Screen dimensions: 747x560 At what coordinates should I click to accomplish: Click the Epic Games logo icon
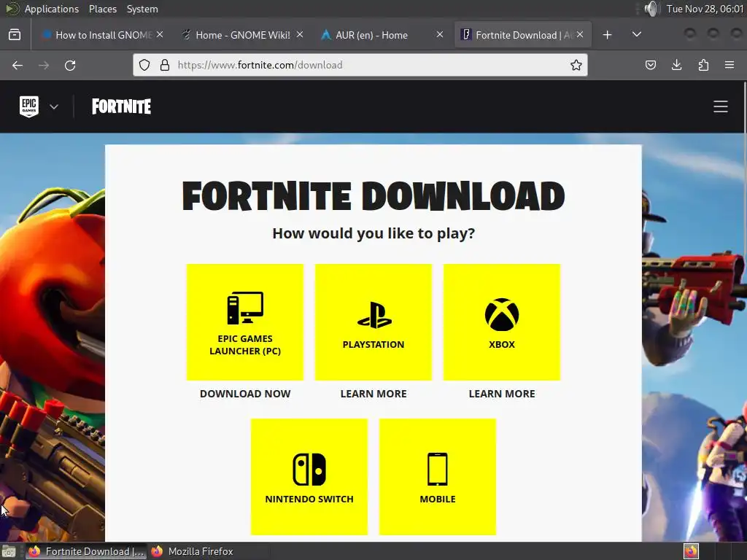click(29, 106)
